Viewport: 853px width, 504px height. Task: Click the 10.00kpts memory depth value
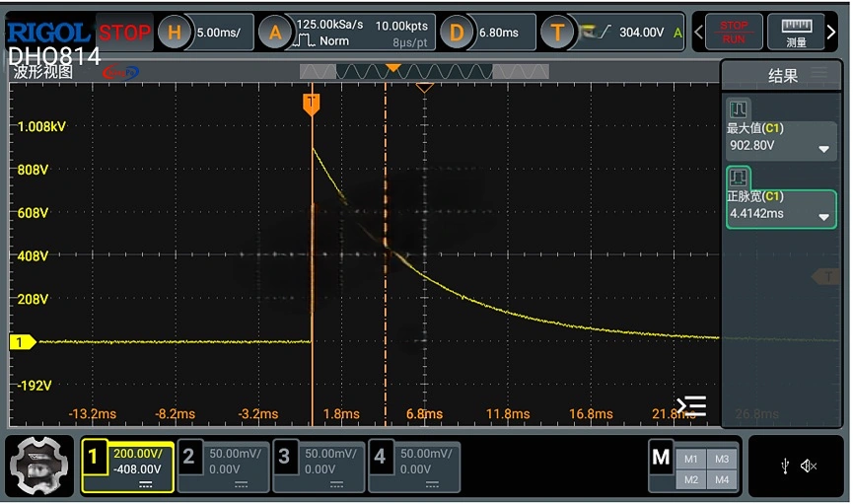(x=401, y=26)
